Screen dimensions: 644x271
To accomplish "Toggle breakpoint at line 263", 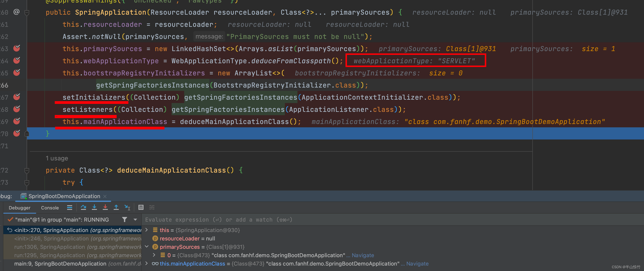I will pos(17,48).
